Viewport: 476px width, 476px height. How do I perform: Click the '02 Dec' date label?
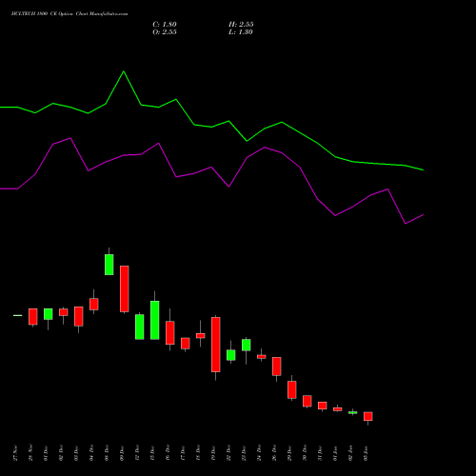[x=61, y=453]
